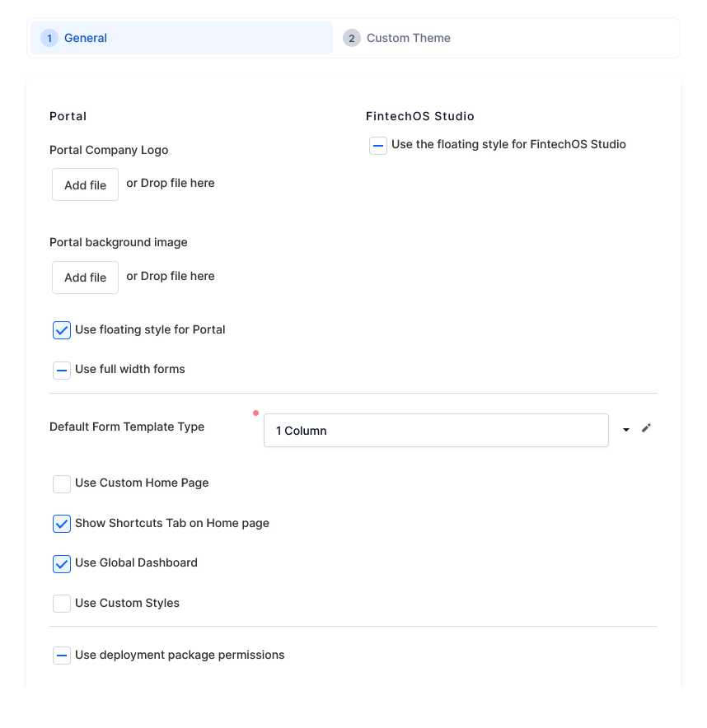Add file for Portal Company Logo
The width and height of the screenshot is (707, 728).
point(86,185)
